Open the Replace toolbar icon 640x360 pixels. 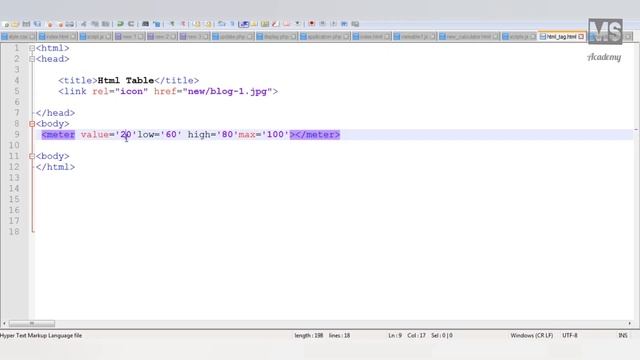(157, 24)
